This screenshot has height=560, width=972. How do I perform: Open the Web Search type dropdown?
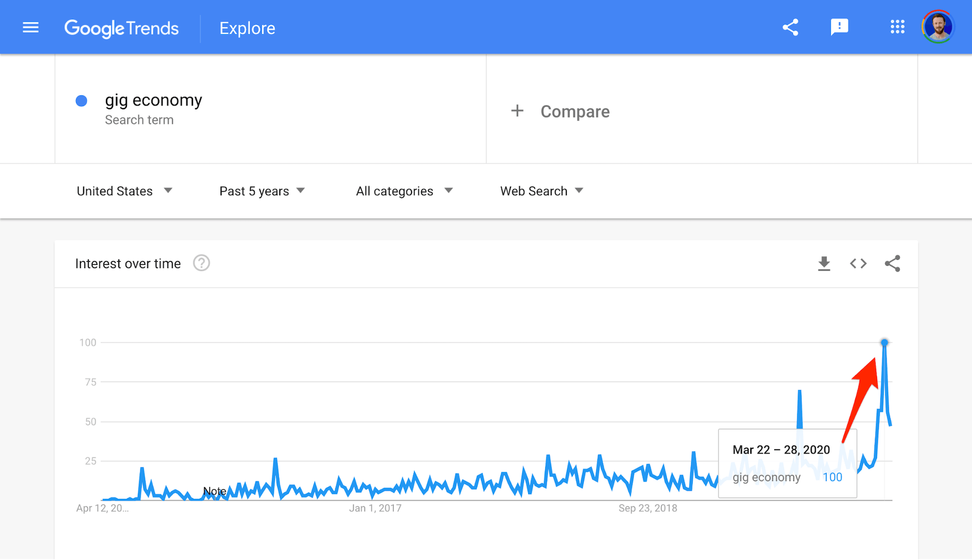point(541,191)
